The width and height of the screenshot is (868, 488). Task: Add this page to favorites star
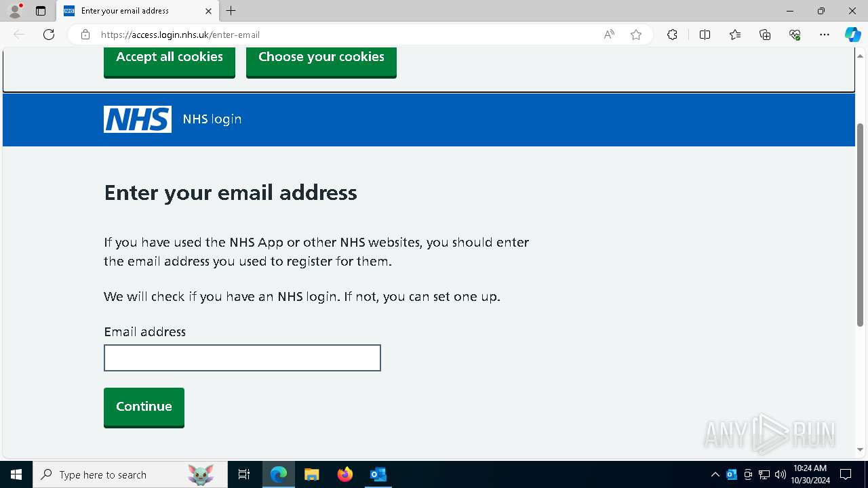[636, 35]
